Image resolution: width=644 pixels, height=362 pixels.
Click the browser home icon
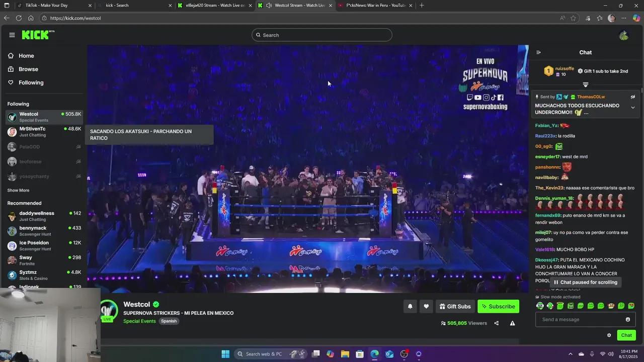pos(31,18)
